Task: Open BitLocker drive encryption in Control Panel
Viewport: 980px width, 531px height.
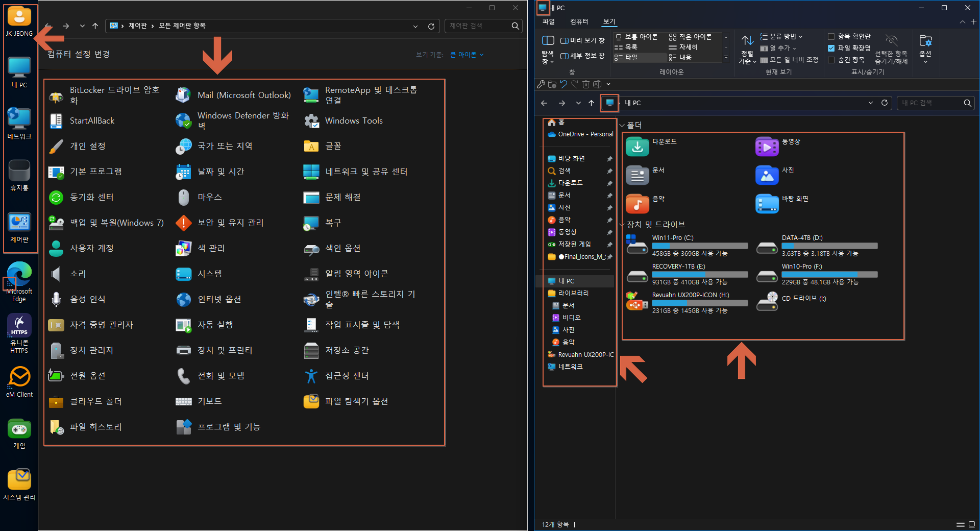Action: coord(106,95)
